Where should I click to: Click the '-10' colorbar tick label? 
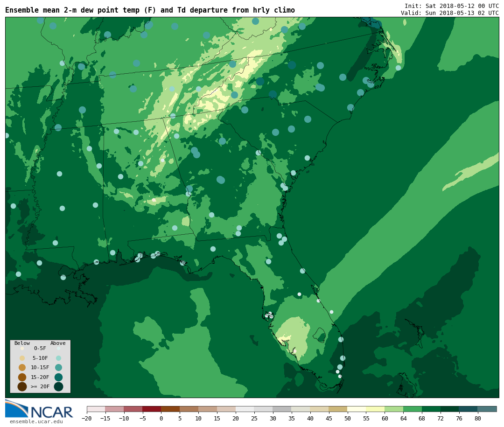click(124, 418)
